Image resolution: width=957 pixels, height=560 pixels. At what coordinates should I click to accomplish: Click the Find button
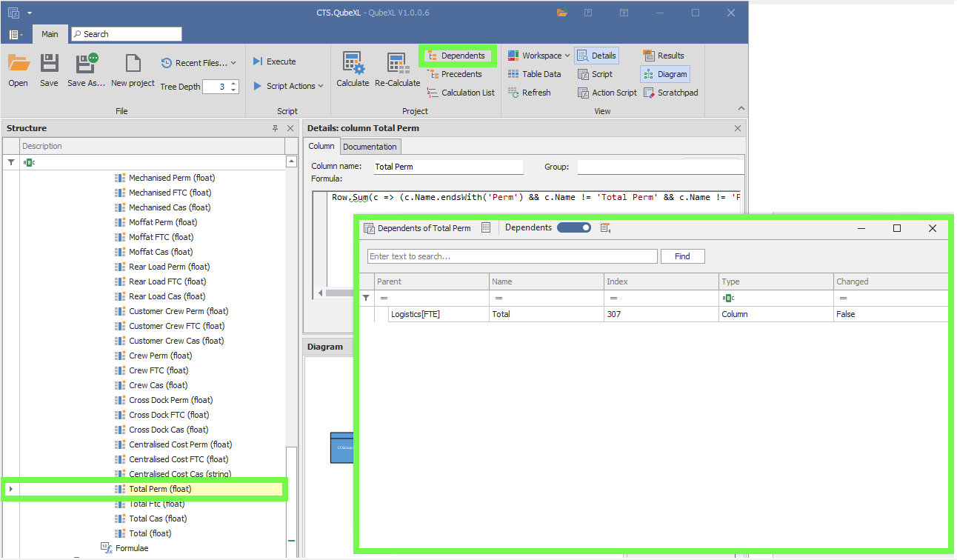click(x=682, y=256)
